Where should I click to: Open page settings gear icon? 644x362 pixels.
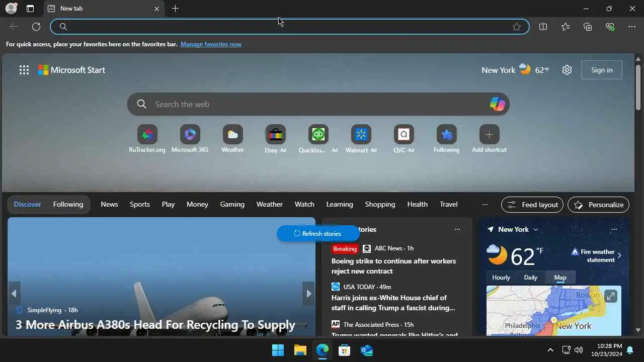(x=567, y=70)
